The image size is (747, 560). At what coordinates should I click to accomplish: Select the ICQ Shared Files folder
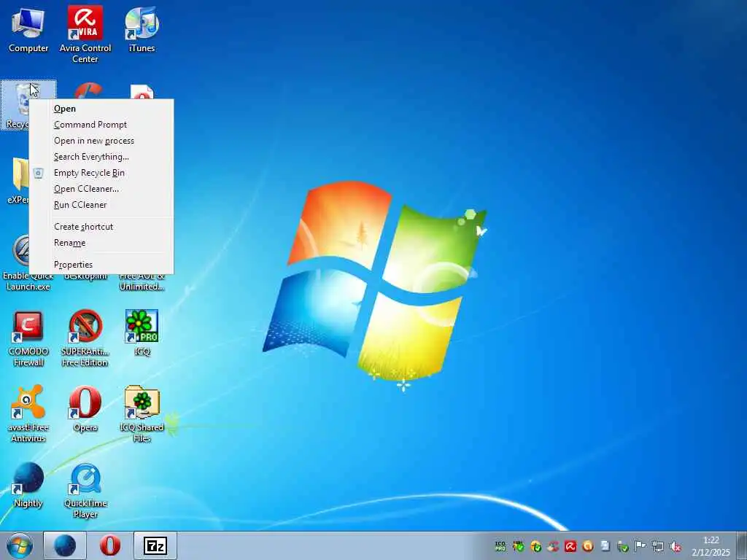(x=142, y=414)
